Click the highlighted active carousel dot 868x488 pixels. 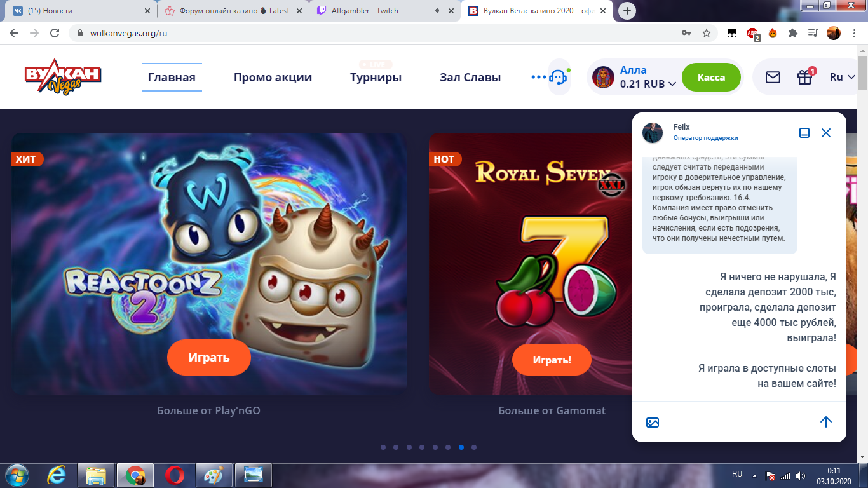[x=461, y=447]
